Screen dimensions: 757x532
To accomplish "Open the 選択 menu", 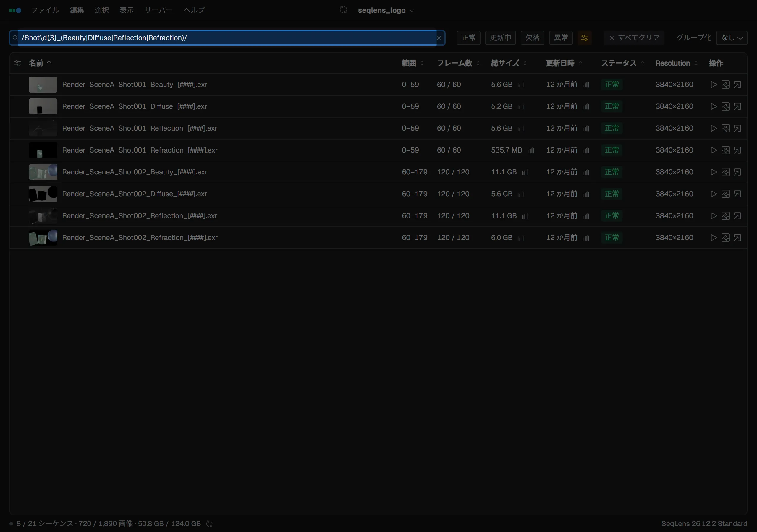I will (x=101, y=10).
